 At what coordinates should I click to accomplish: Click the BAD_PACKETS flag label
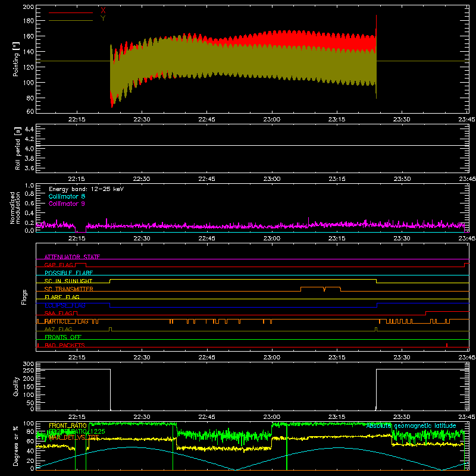tap(65, 345)
